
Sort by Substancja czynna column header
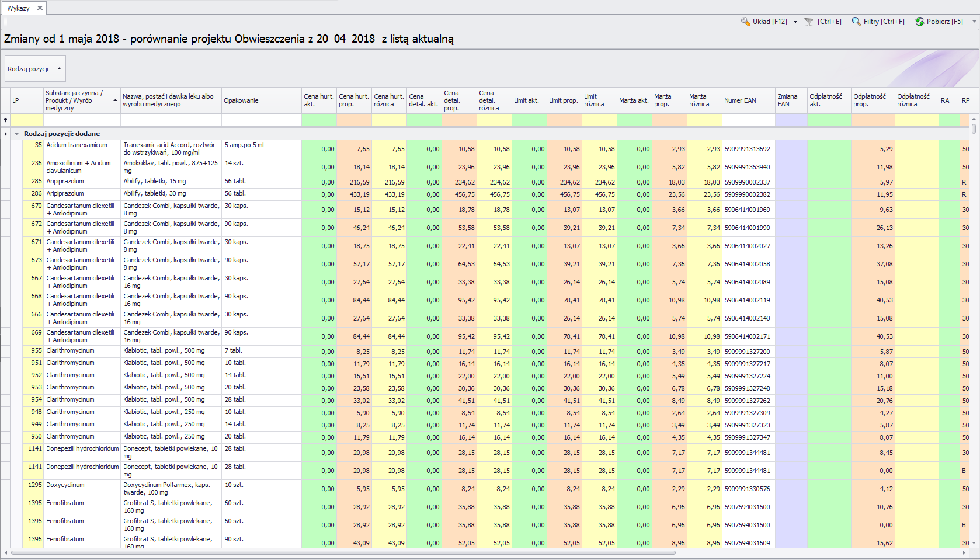[82, 100]
